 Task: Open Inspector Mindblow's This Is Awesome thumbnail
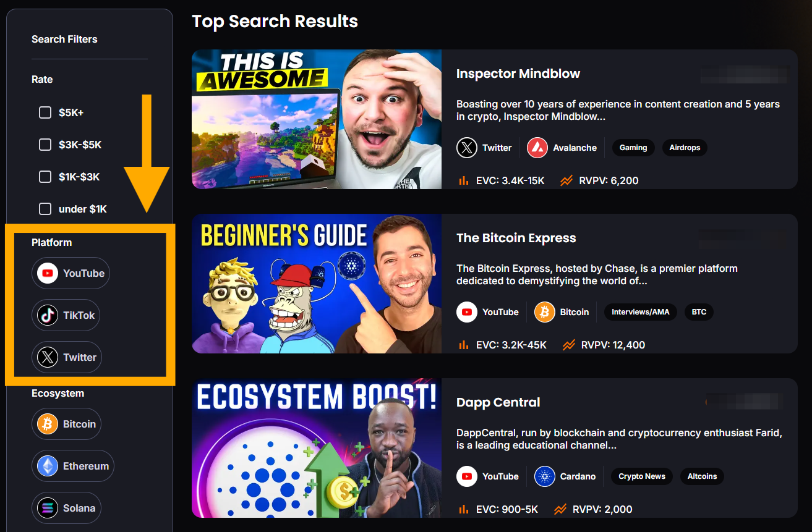point(317,119)
